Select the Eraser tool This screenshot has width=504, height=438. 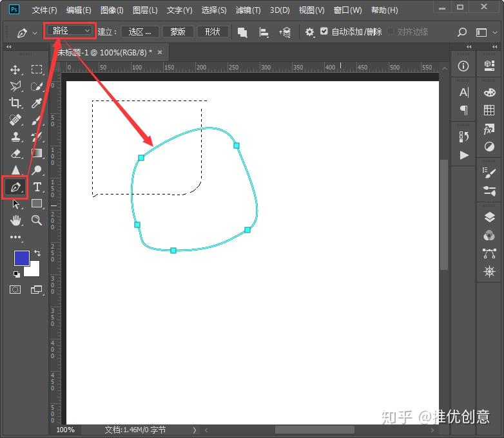(x=15, y=153)
